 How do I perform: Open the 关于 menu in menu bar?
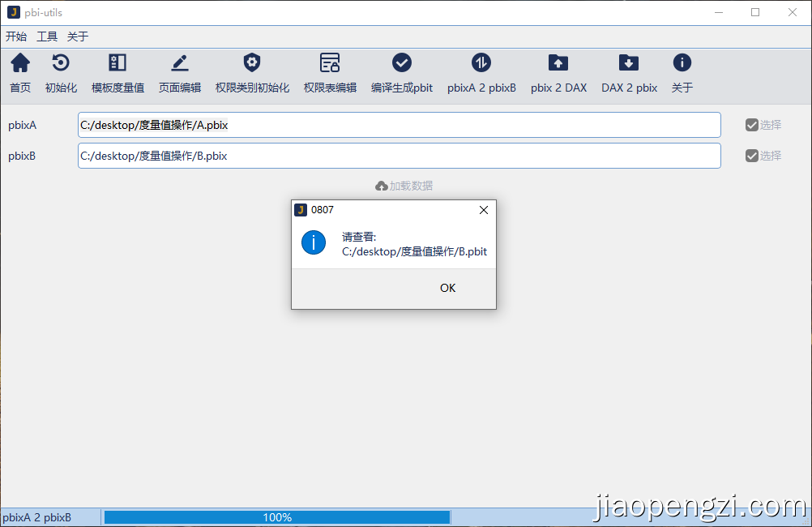78,36
